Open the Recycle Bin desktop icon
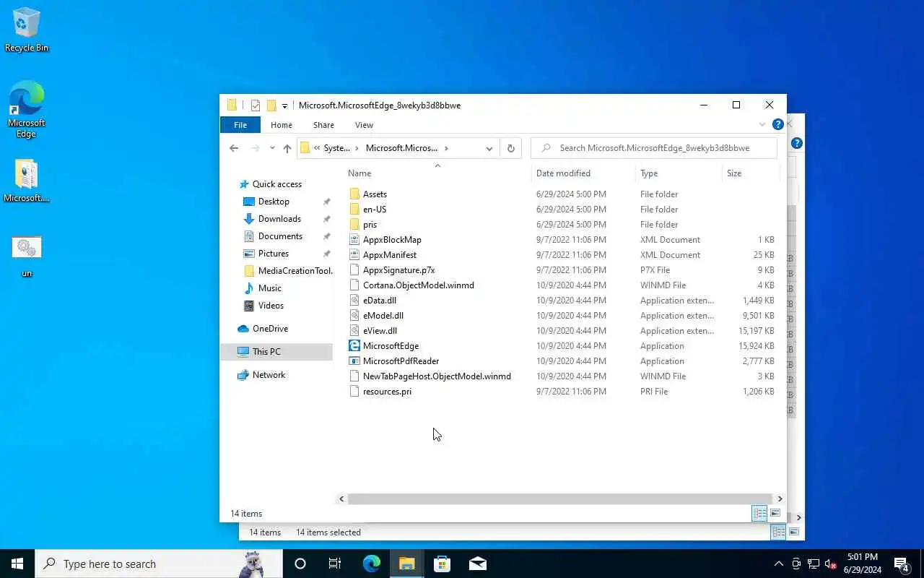 pyautogui.click(x=27, y=30)
